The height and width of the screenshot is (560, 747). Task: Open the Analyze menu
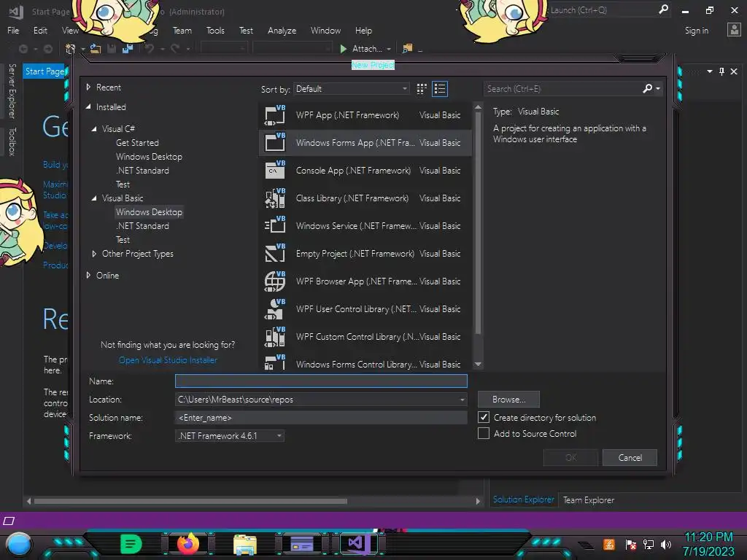pos(282,31)
